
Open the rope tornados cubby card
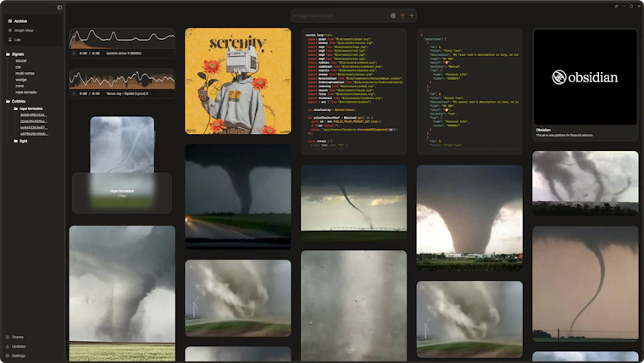[x=122, y=165]
